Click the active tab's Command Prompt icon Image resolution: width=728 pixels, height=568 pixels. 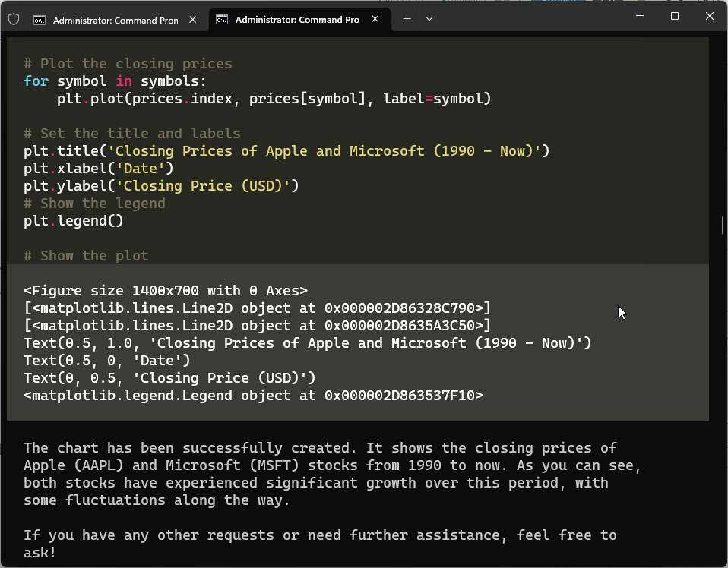[x=222, y=20]
